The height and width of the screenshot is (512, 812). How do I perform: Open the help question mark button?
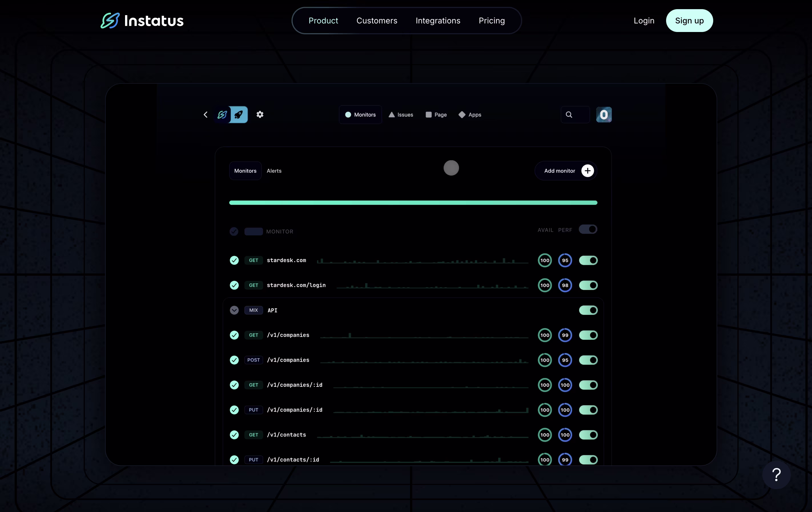tap(776, 475)
